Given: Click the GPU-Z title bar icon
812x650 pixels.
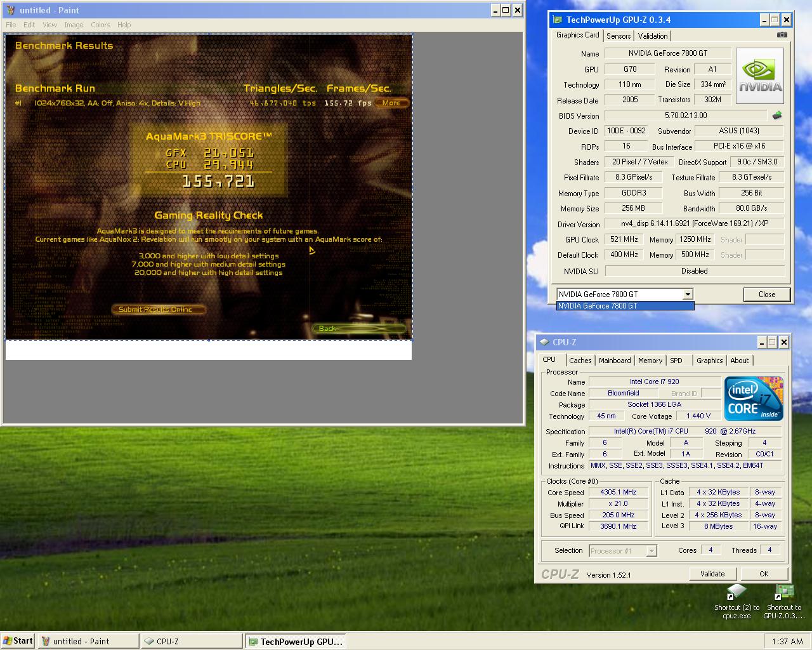Looking at the screenshot, I should click(556, 20).
